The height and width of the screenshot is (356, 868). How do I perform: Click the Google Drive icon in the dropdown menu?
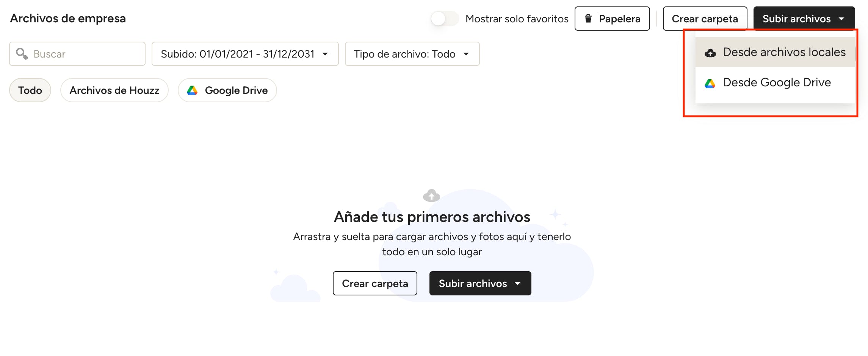point(710,83)
